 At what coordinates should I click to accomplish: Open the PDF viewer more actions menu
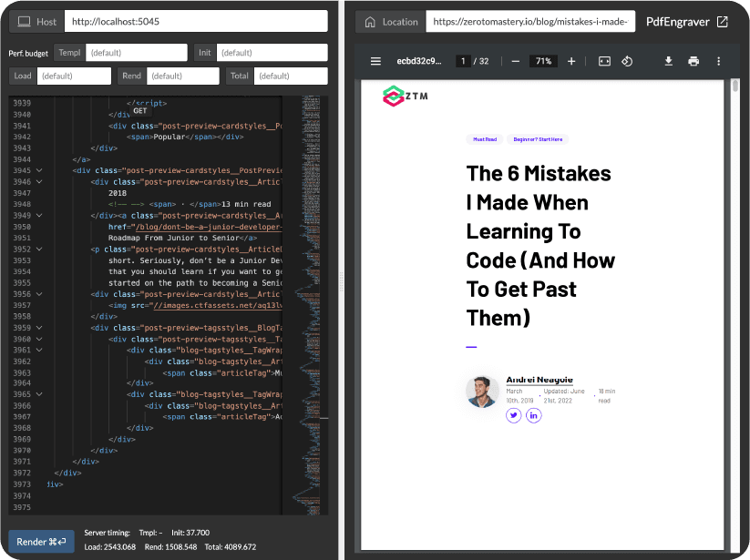[x=718, y=61]
